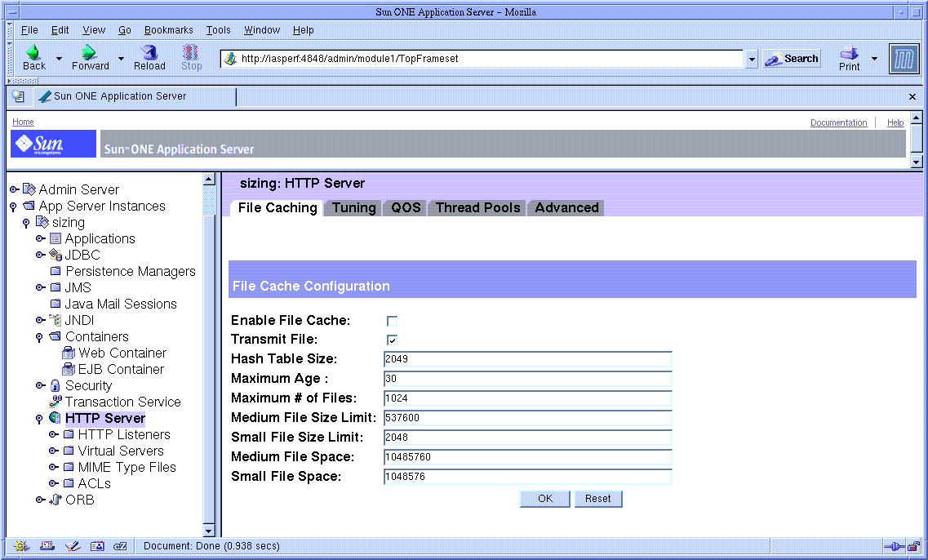
Task: Open the Back button history dropdown
Action: tap(59, 59)
